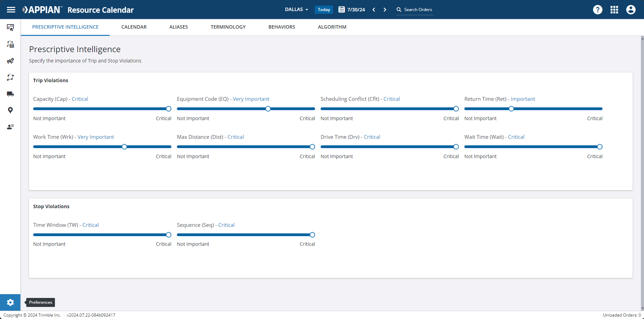Open the truck with clock sidebar icon
Image resolution: width=644 pixels, height=319 pixels.
tap(10, 61)
